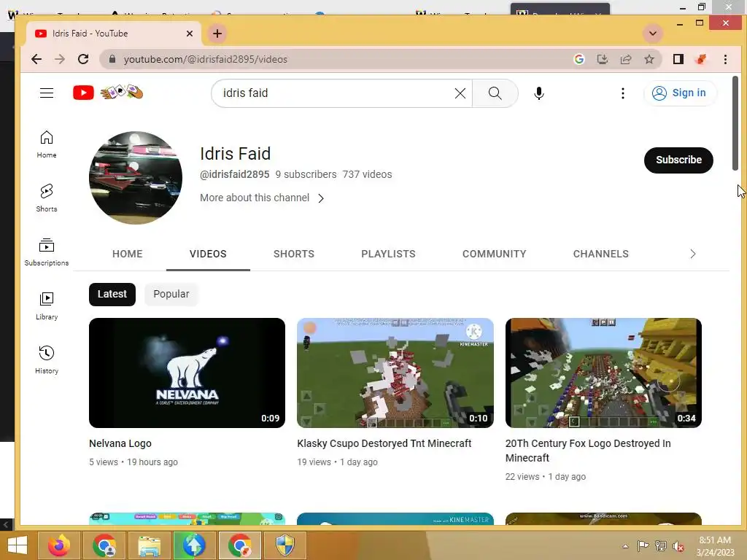747x560 pixels.
Task: Click the shield icon in taskbar
Action: coord(285,545)
